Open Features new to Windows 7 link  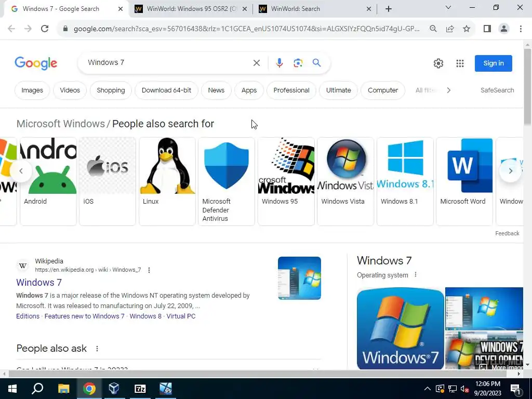[85, 316]
